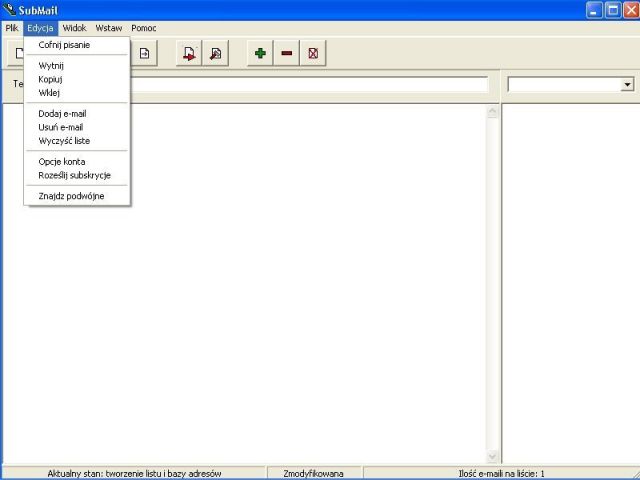Open Opcje konta from the menu
This screenshot has height=480, width=640.
point(77,162)
